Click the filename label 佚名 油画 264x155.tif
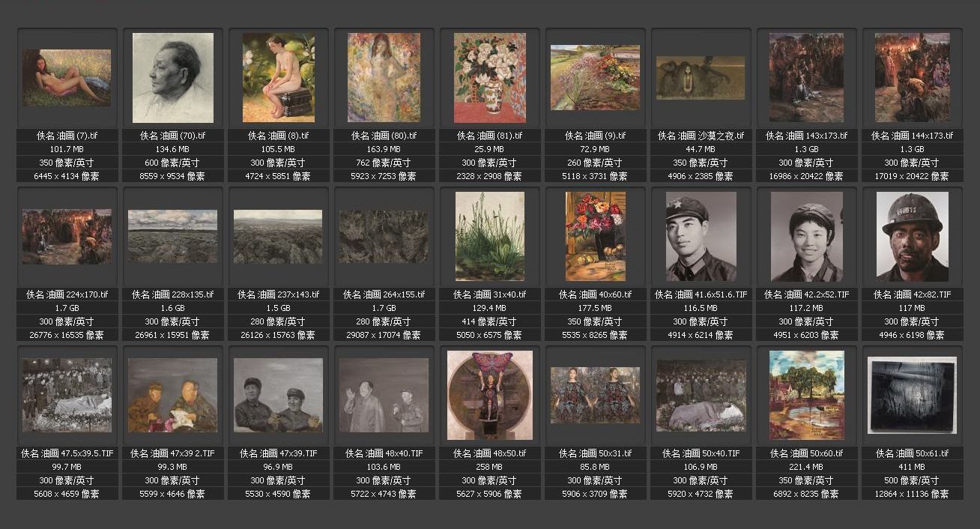Viewport: 980px width, 529px height. (x=384, y=294)
